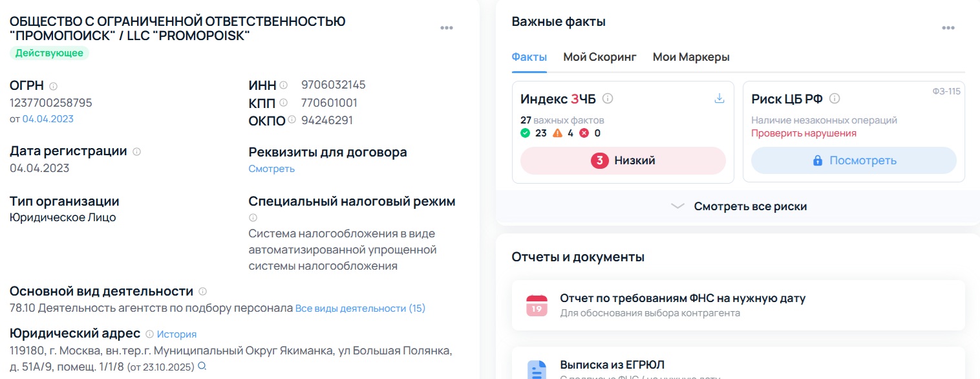Click the info icon next to КПП
This screenshot has height=379, width=980.
[282, 103]
